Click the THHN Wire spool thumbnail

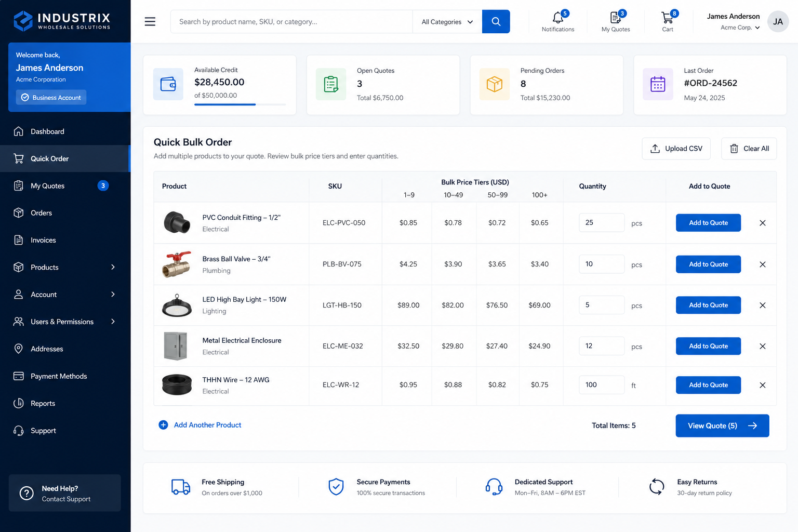coord(177,385)
